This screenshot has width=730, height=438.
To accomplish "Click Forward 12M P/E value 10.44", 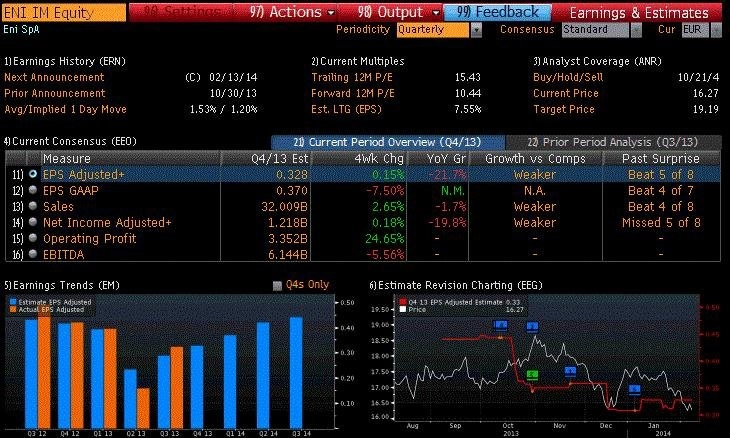I will click(468, 93).
